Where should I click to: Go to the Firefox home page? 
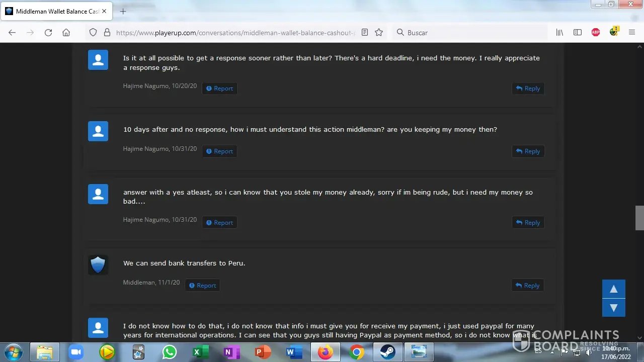(x=66, y=32)
